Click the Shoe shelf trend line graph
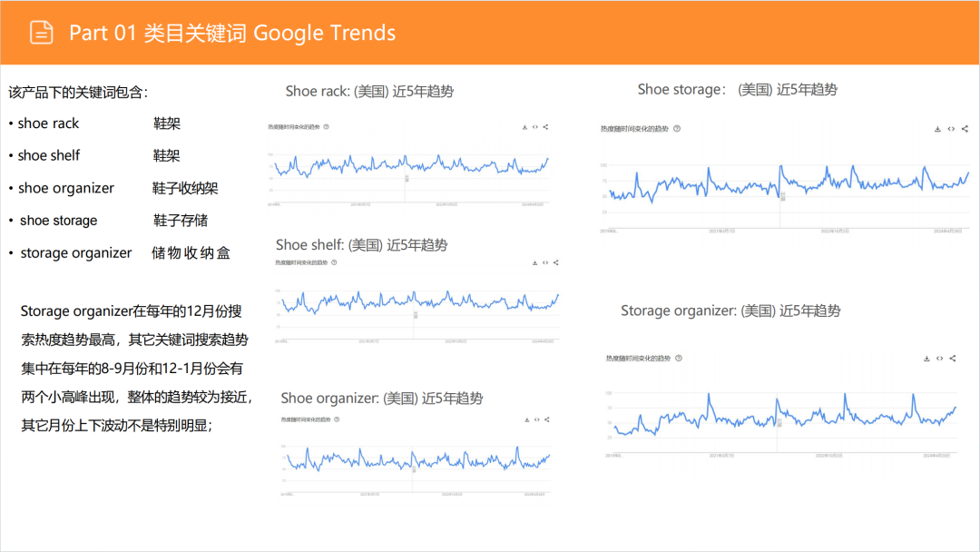Image resolution: width=980 pixels, height=552 pixels. (417, 303)
